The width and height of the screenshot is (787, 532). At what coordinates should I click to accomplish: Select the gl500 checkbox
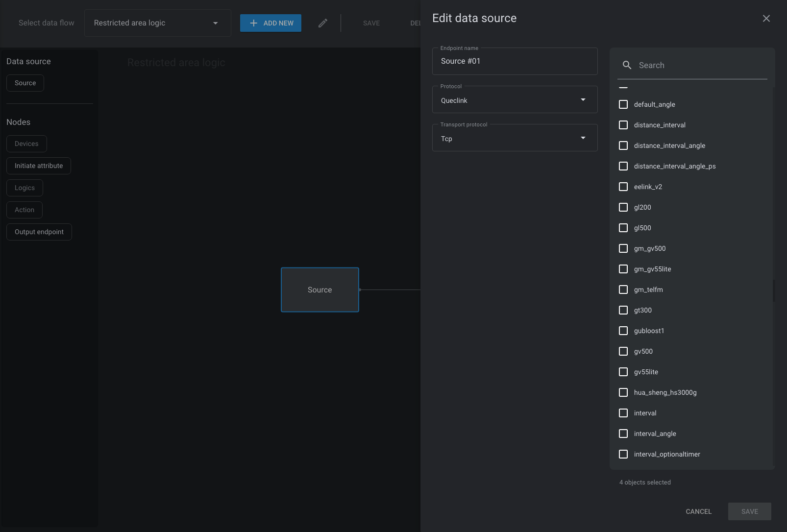[x=623, y=228]
